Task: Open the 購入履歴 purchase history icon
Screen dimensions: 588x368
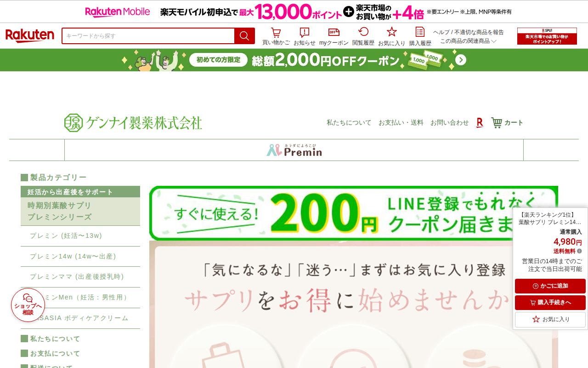Action: coord(420,36)
